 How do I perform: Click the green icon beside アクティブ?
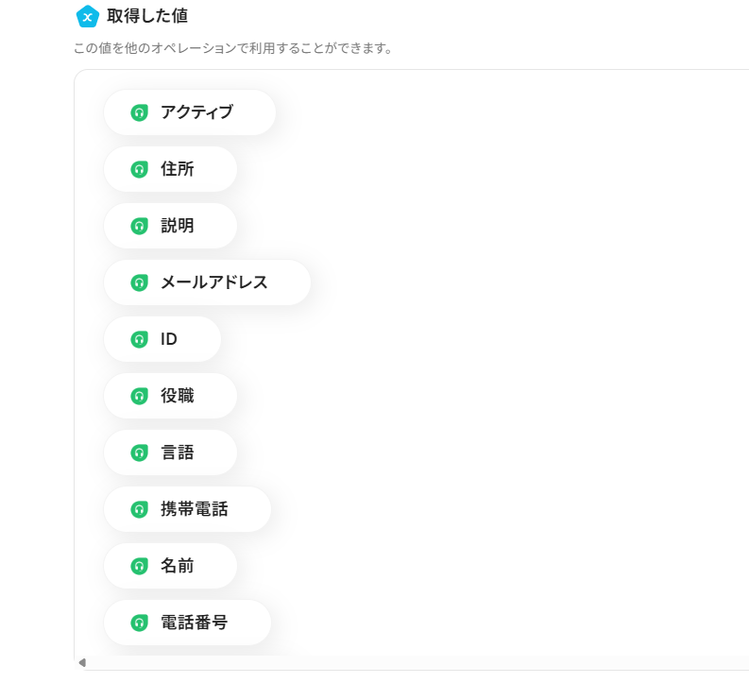point(139,112)
